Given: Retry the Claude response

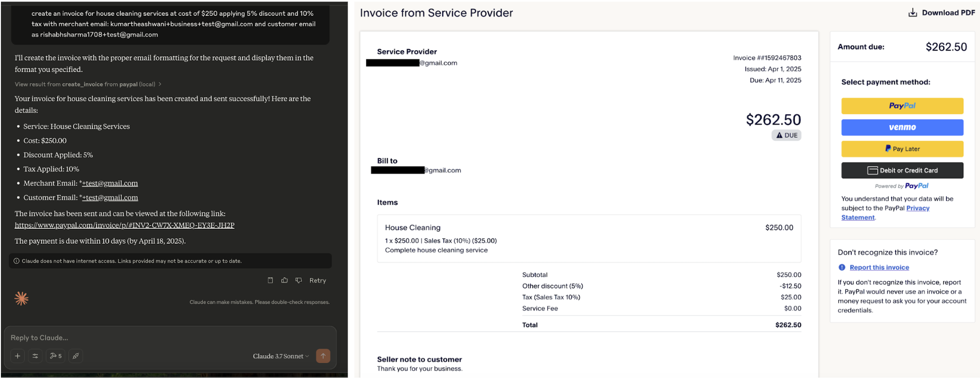Looking at the screenshot, I should tap(317, 280).
